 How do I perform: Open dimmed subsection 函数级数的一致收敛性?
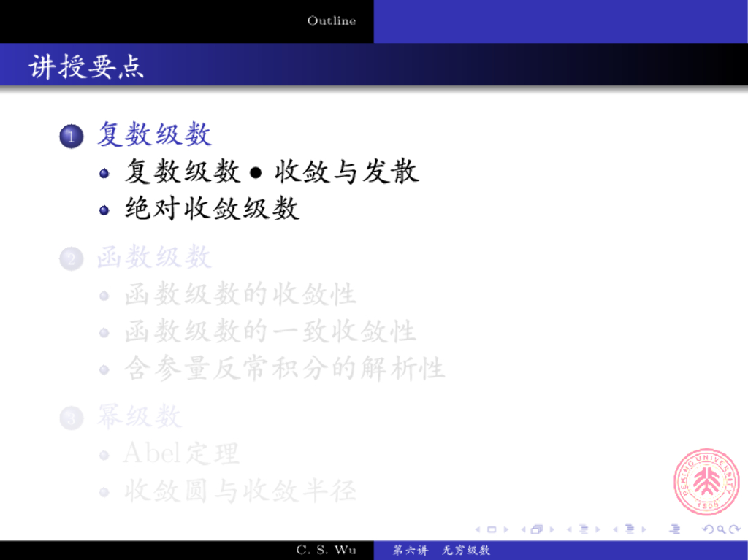coord(270,331)
